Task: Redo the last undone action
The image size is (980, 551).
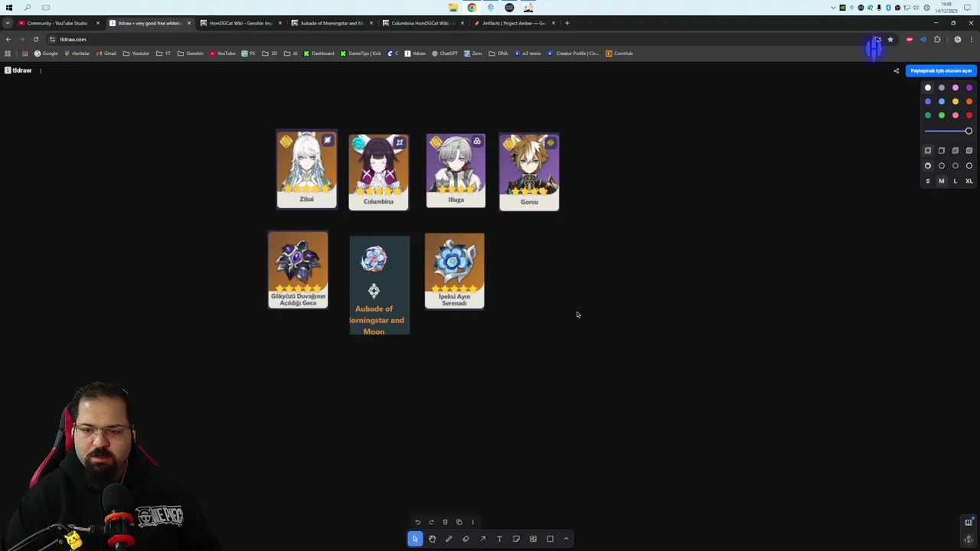Action: point(431,522)
